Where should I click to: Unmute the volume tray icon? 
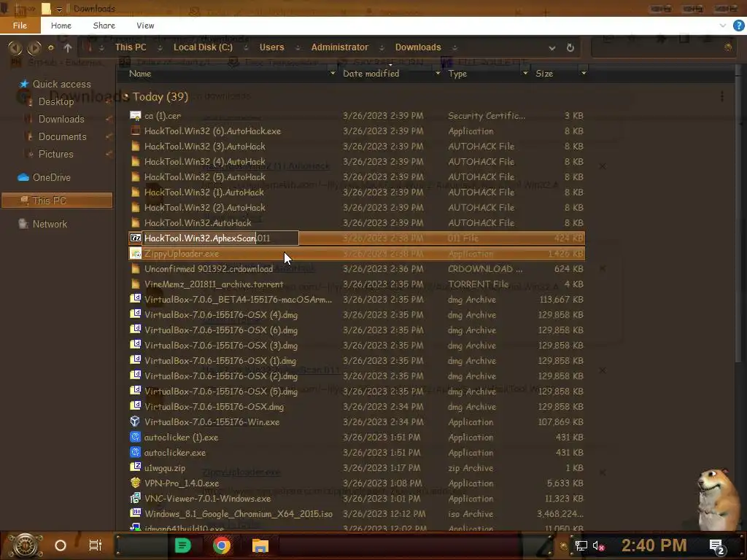598,546
